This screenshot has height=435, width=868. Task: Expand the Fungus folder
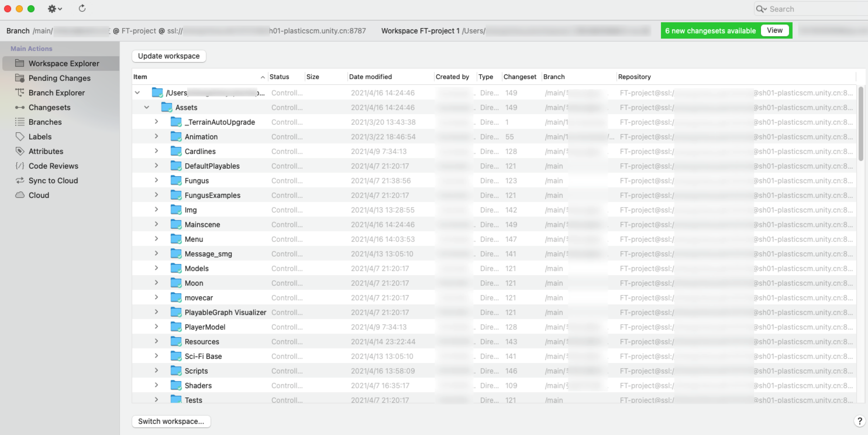156,180
